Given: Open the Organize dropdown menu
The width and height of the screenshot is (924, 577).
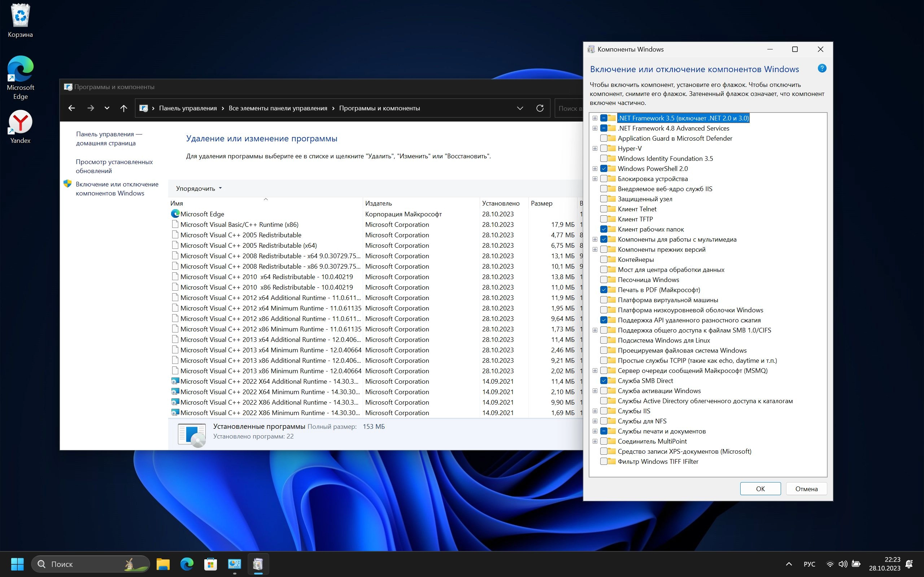Looking at the screenshot, I should 199,189.
